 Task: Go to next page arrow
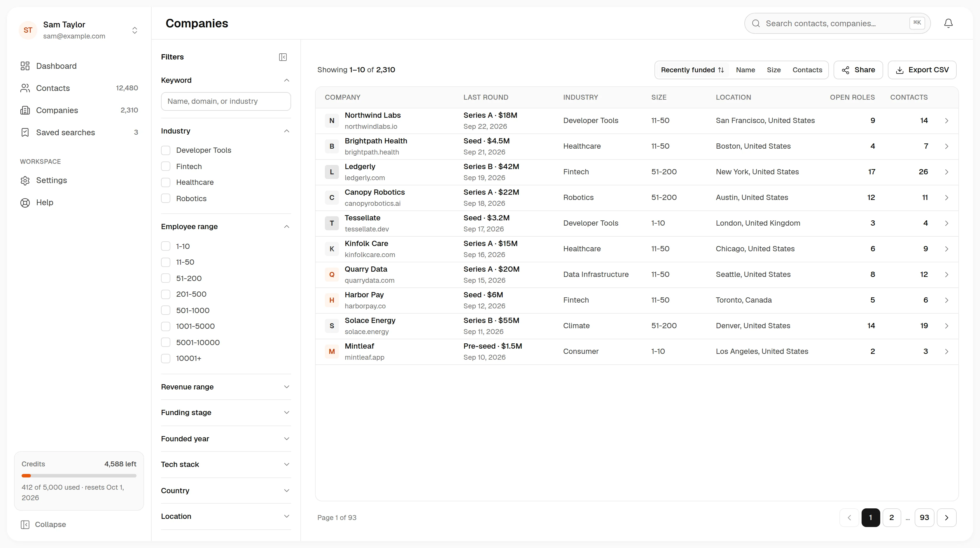click(x=946, y=518)
